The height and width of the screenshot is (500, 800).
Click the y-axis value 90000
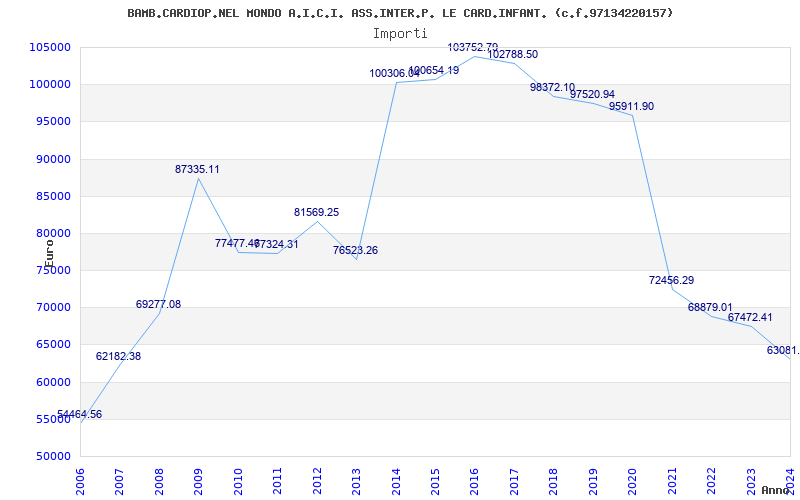(x=53, y=159)
